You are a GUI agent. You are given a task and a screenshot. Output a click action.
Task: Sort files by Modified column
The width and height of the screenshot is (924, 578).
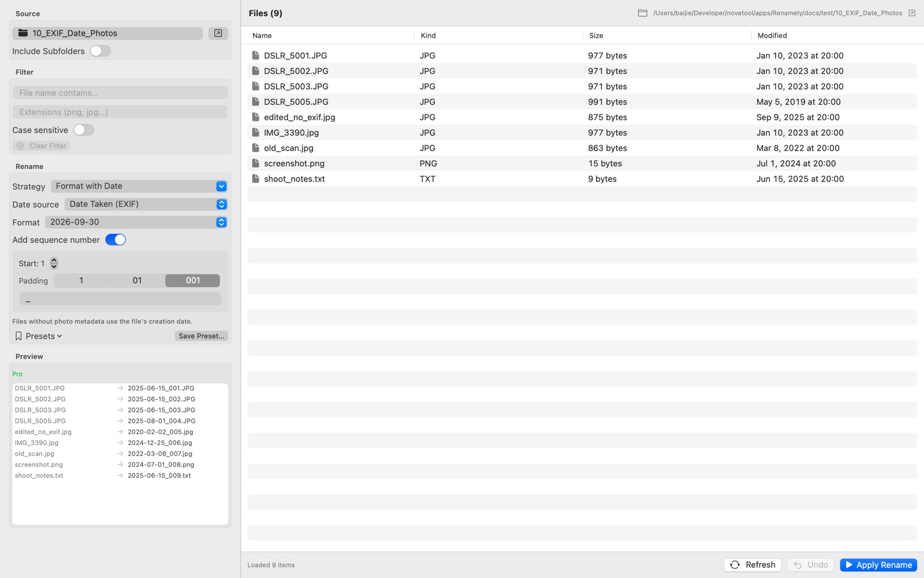point(772,35)
